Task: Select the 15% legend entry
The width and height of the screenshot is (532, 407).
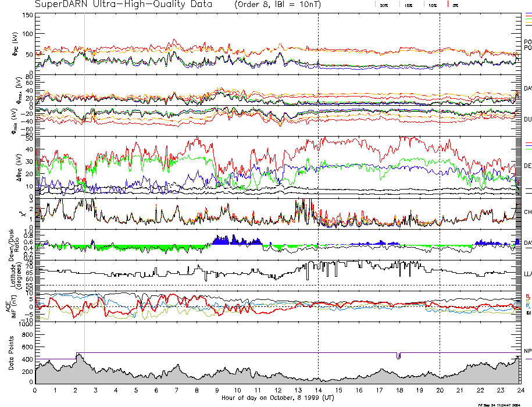Action: [x=407, y=5]
